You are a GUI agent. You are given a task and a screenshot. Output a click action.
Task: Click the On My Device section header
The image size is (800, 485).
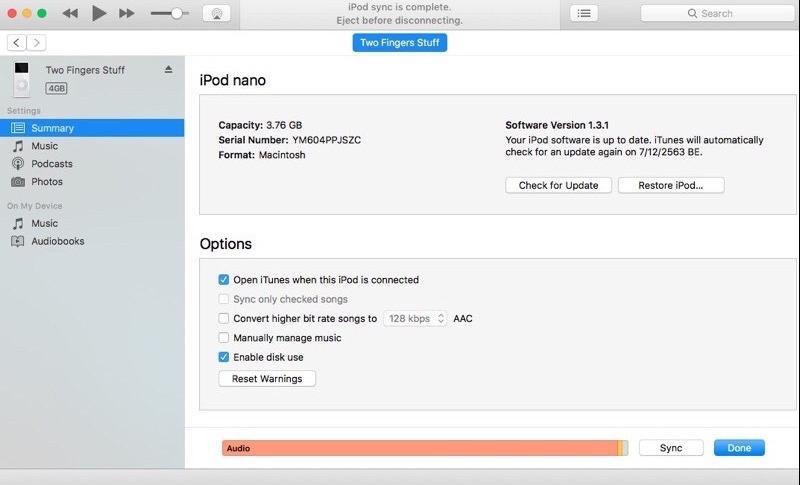point(35,206)
